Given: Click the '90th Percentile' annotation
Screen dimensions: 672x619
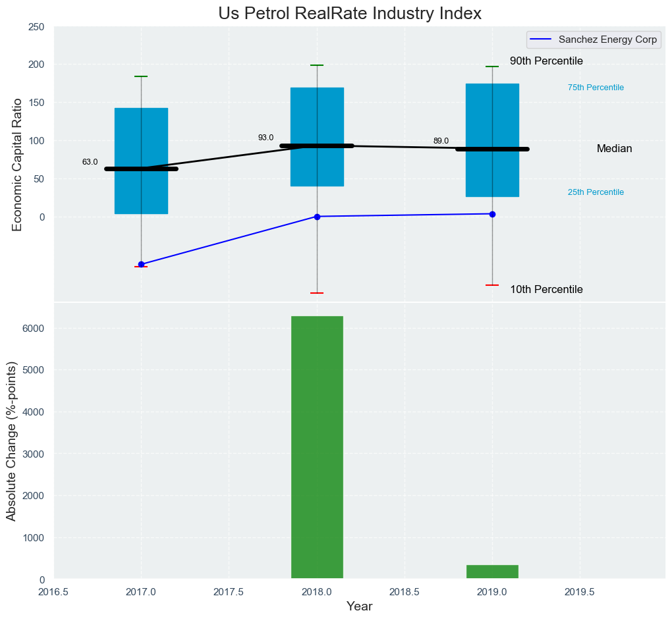Looking at the screenshot, I should click(546, 61).
